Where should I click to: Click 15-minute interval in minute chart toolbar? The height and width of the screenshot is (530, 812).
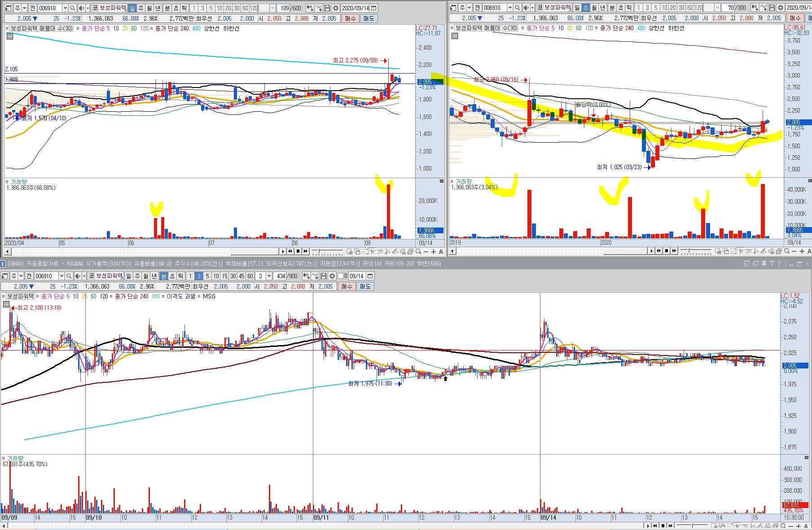pos(224,276)
